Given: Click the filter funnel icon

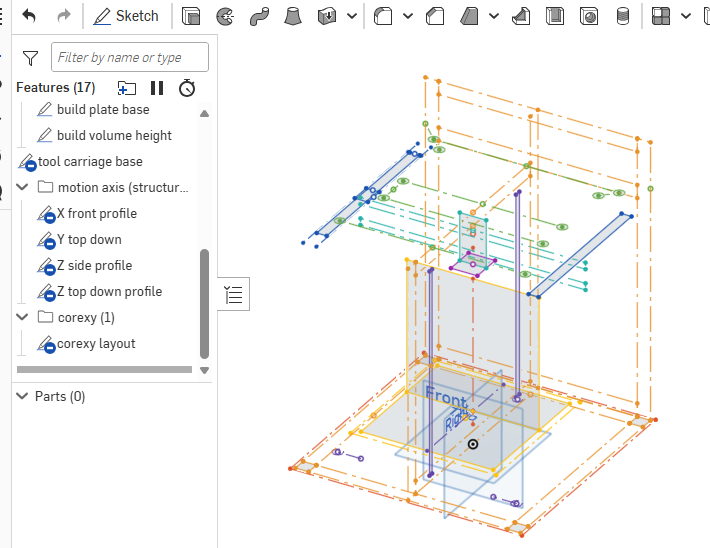Looking at the screenshot, I should (x=30, y=58).
